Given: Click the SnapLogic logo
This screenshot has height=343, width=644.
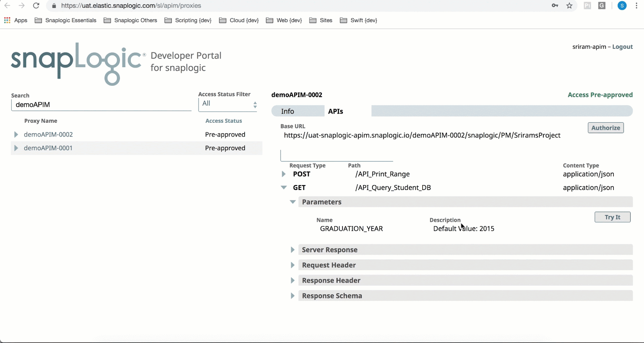Looking at the screenshot, I should click(x=78, y=64).
